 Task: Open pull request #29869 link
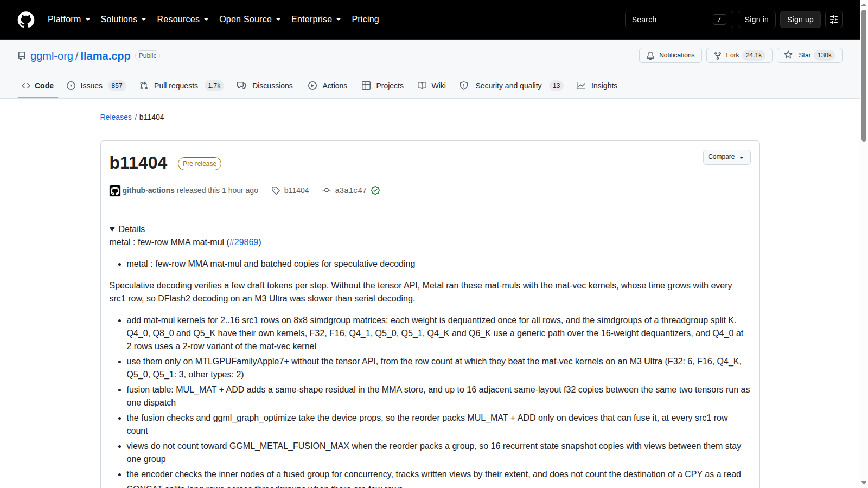coord(244,242)
